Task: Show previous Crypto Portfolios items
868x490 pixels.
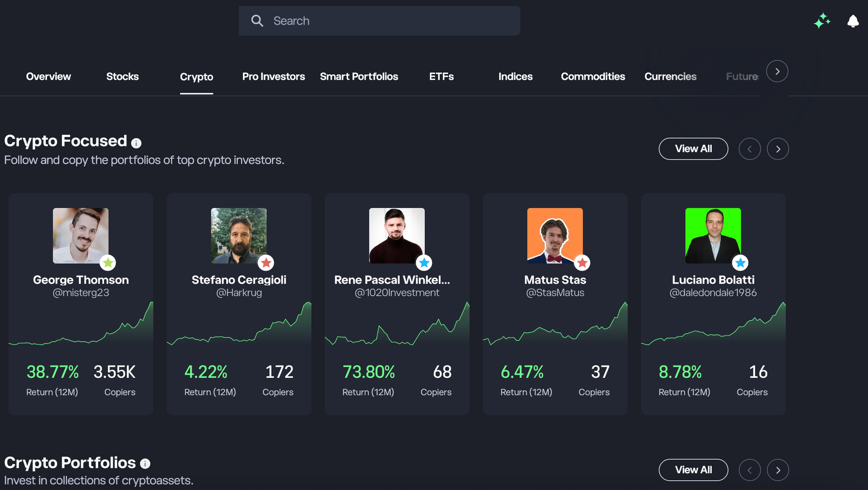Action: click(750, 470)
